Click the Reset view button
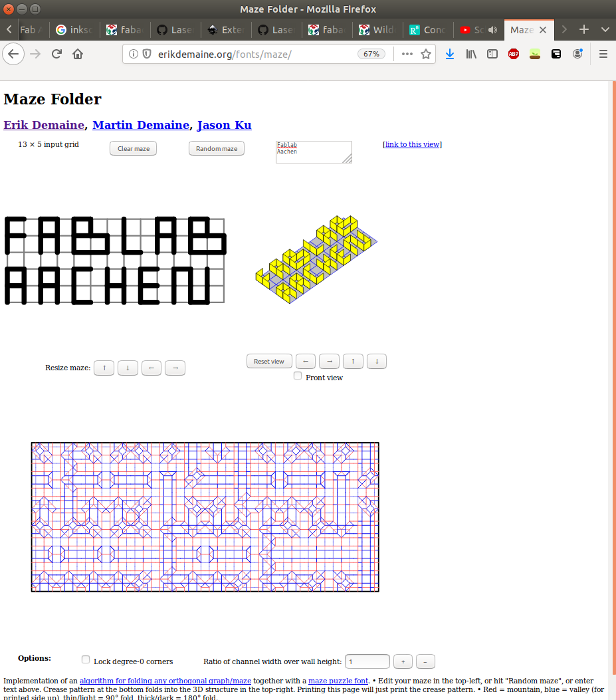616x700 pixels. tap(269, 361)
